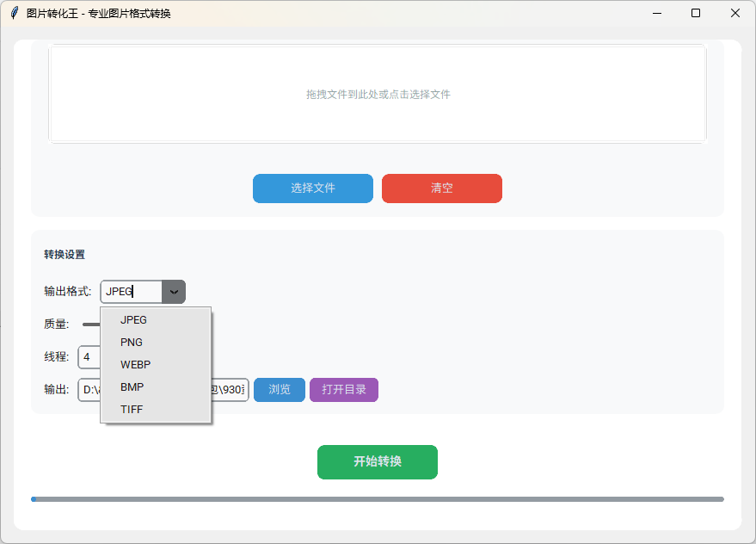Select JPEG from the format list
Screen dimensions: 756x544
133,319
